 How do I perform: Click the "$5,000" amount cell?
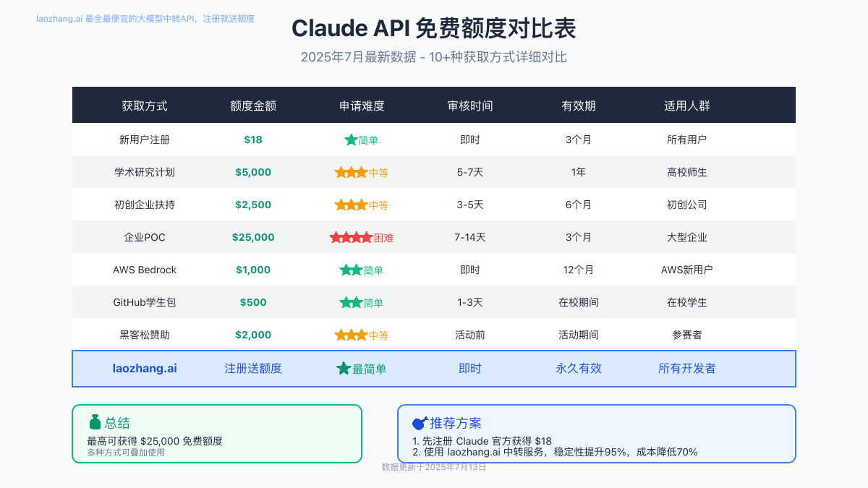(x=253, y=172)
